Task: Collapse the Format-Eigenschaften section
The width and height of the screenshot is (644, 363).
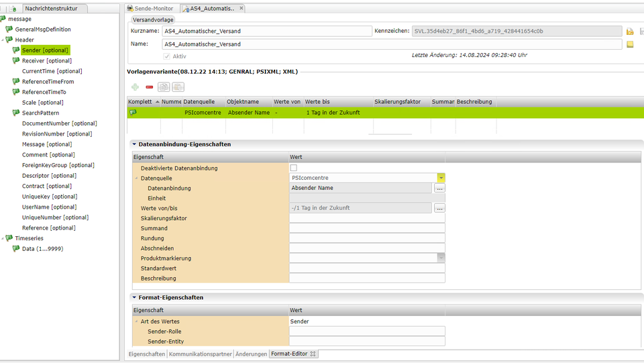Action: [134, 297]
